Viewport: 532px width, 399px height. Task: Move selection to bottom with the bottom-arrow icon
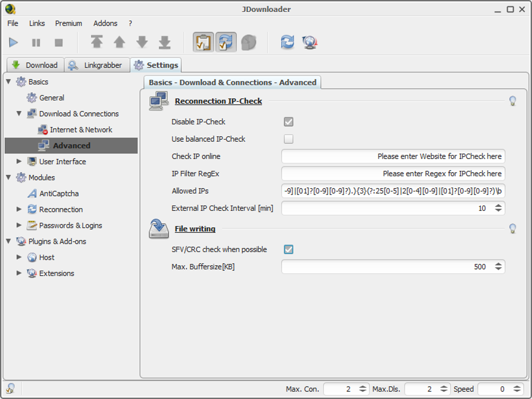[164, 42]
